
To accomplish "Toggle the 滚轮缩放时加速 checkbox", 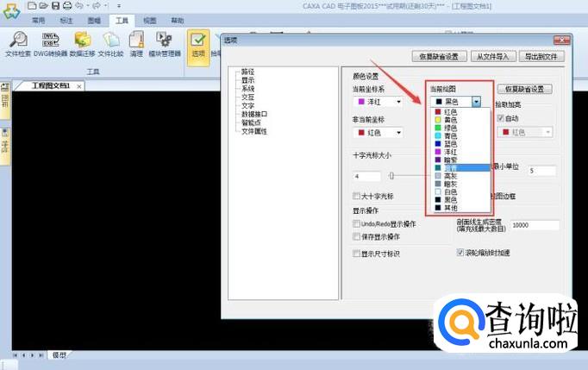I will 460,253.
